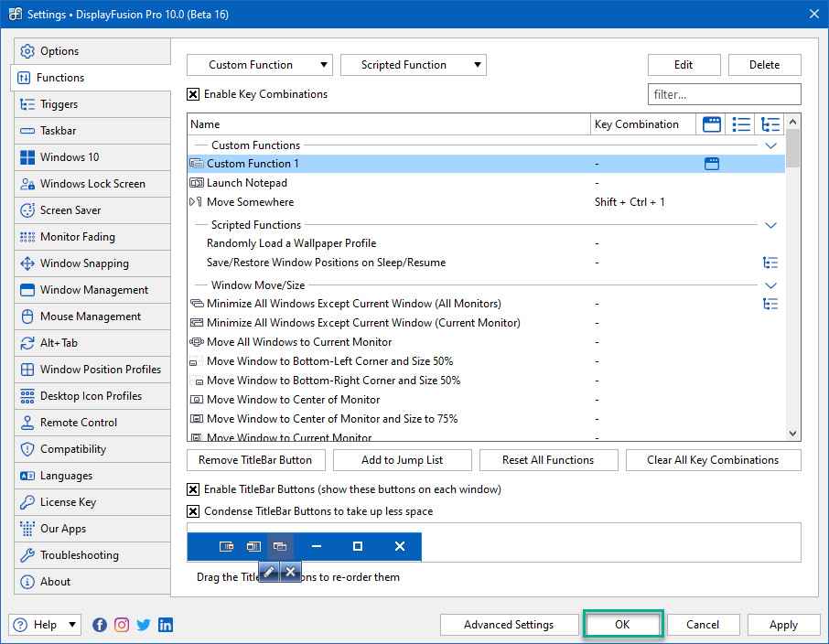Click TitleBar button icon on Custom Function 1 row
The image size is (829, 644).
[x=712, y=164]
